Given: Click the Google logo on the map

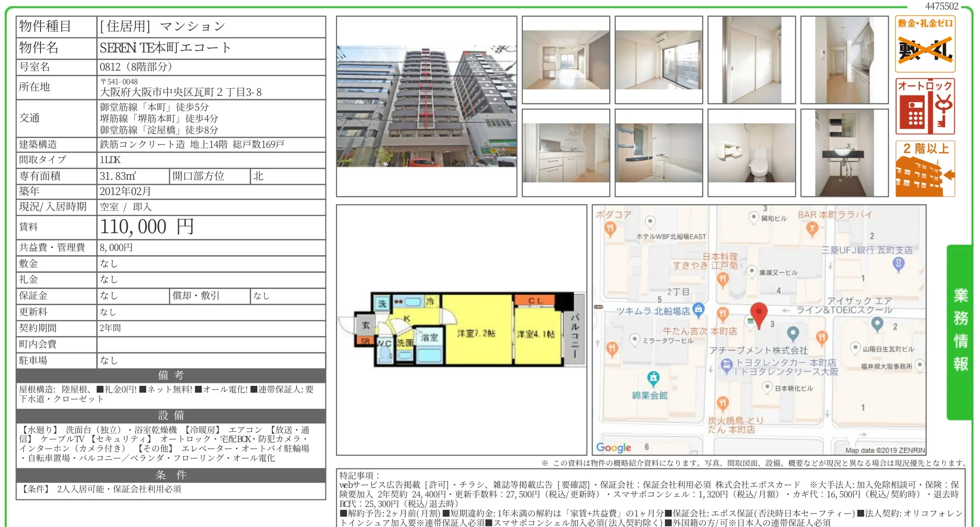Looking at the screenshot, I should [613, 447].
